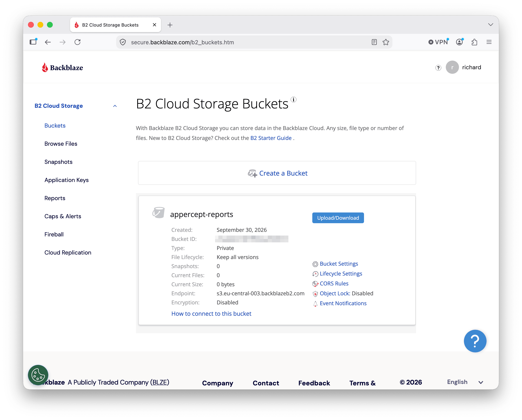Click the Lifecycle Settings clock icon
This screenshot has height=420, width=522.
click(315, 274)
